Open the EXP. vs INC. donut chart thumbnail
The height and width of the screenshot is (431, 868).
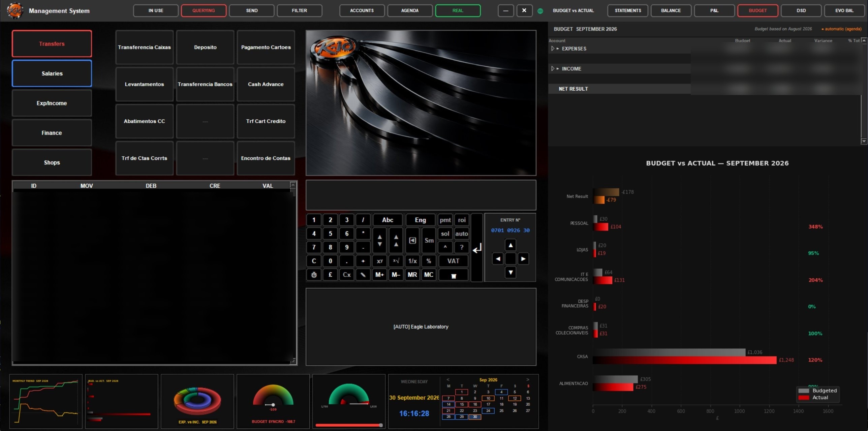[197, 401]
